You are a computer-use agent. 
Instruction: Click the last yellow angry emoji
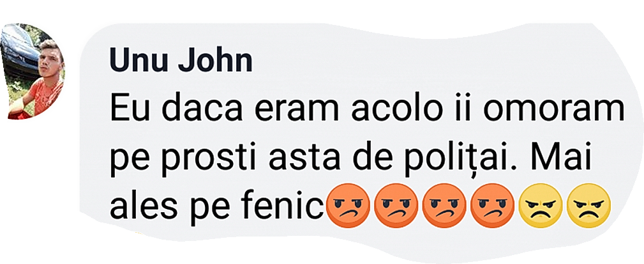pos(588,206)
